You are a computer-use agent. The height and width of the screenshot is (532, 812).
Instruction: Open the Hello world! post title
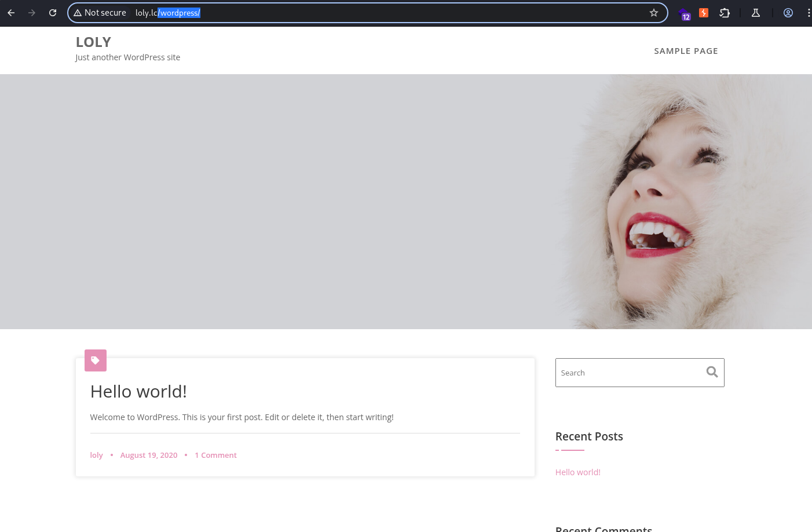[138, 392]
